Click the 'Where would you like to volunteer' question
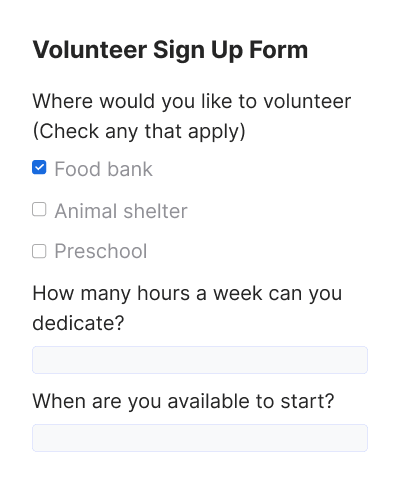The width and height of the screenshot is (400, 480). click(x=192, y=101)
